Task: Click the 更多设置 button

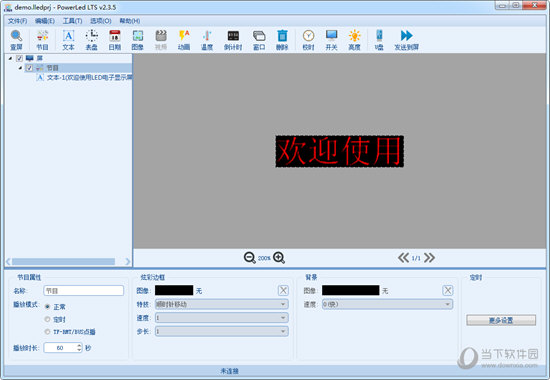Action: [x=501, y=320]
